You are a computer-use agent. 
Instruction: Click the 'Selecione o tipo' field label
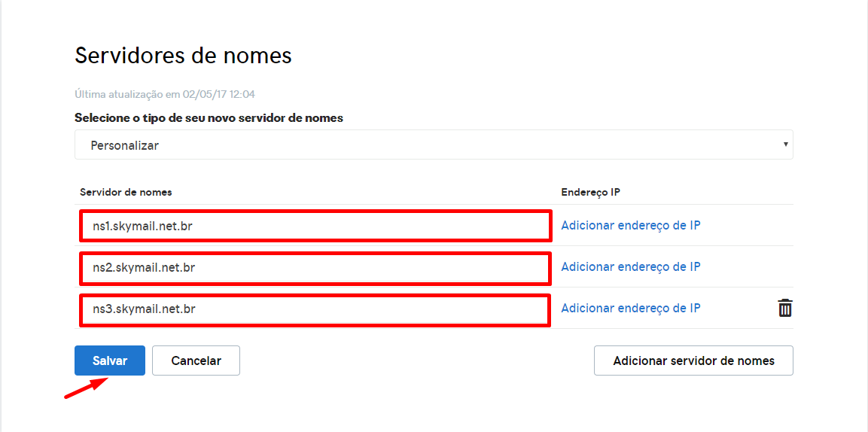[x=209, y=118]
